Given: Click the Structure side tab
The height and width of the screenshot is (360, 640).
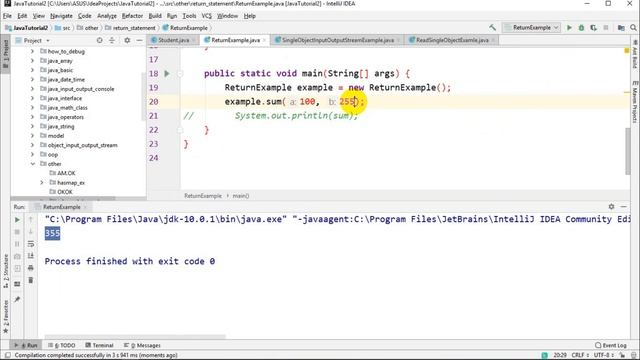Looking at the screenshot, I should [x=5, y=271].
